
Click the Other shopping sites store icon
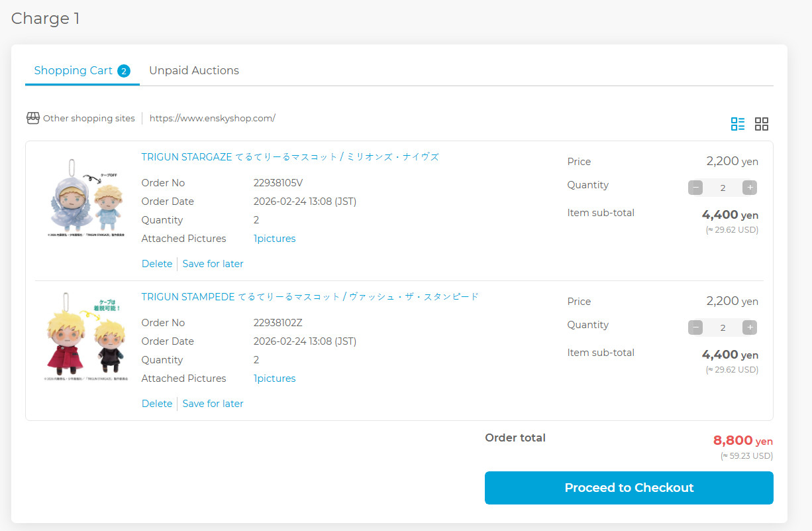[x=33, y=118]
